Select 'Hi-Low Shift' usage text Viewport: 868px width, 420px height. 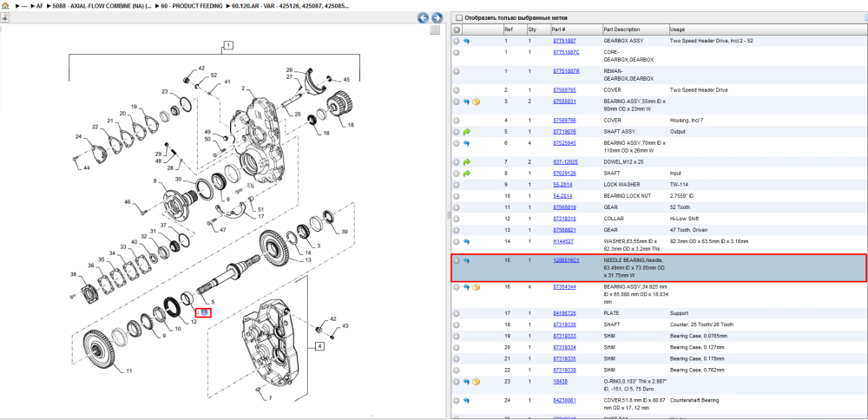pos(682,219)
